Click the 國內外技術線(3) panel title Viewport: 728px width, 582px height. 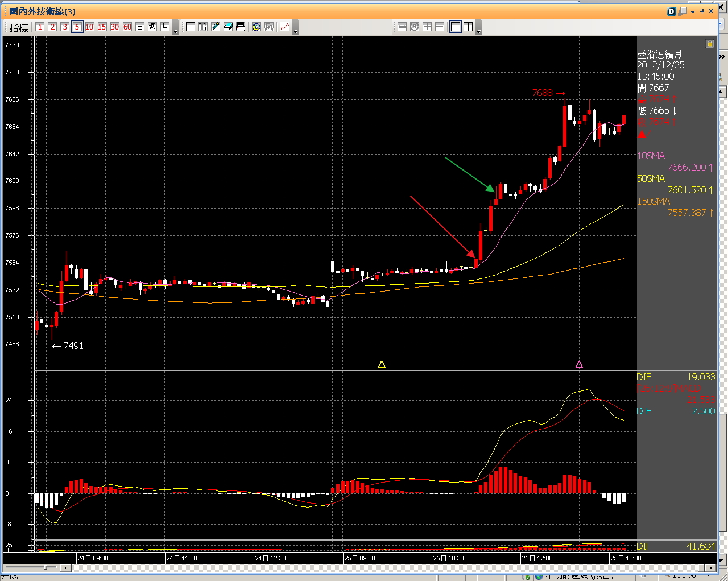tap(43, 11)
